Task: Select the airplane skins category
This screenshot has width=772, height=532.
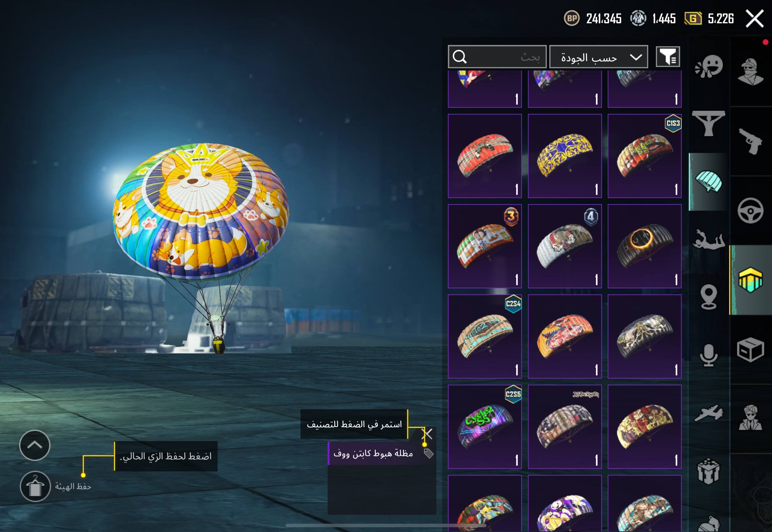Action: tap(709, 413)
